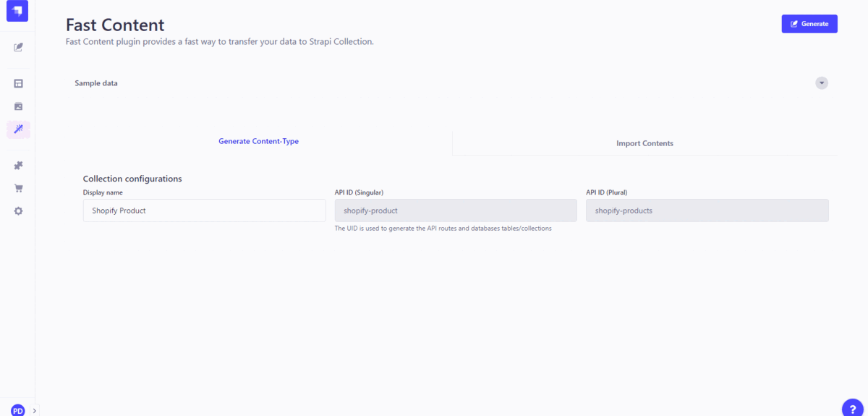The height and width of the screenshot is (416, 868).
Task: Click the Collection configurations heading
Action: (x=132, y=179)
